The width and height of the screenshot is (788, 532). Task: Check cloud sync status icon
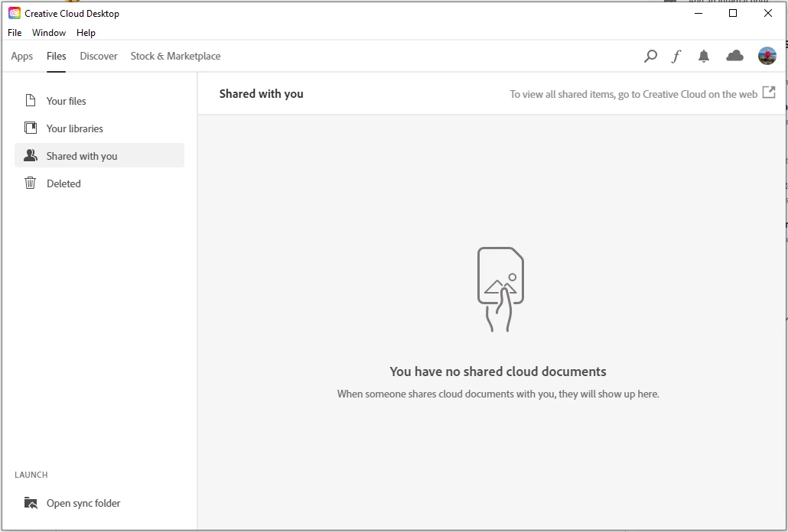click(x=734, y=56)
